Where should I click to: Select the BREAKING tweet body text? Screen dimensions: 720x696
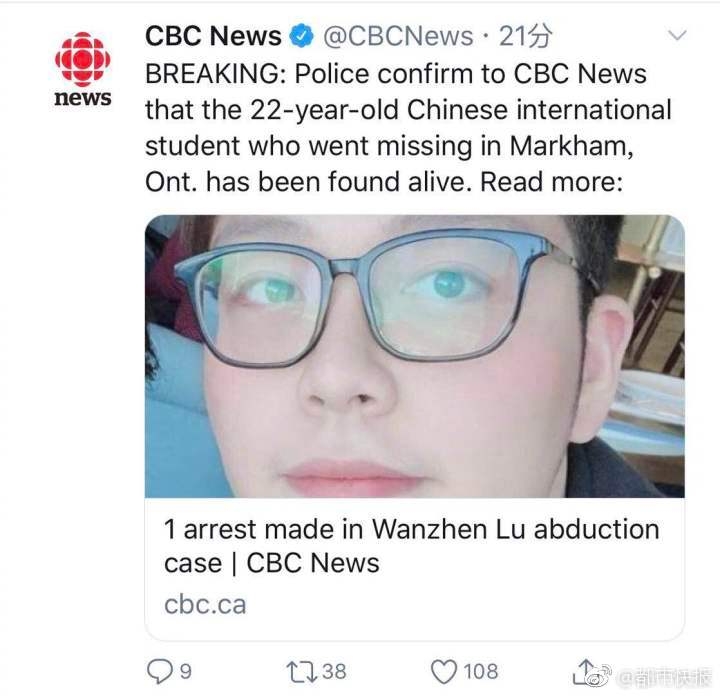click(x=408, y=128)
